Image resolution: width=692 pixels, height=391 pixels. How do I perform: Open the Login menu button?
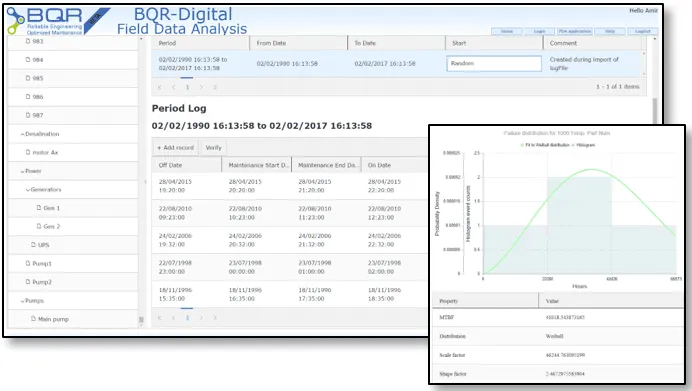539,31
